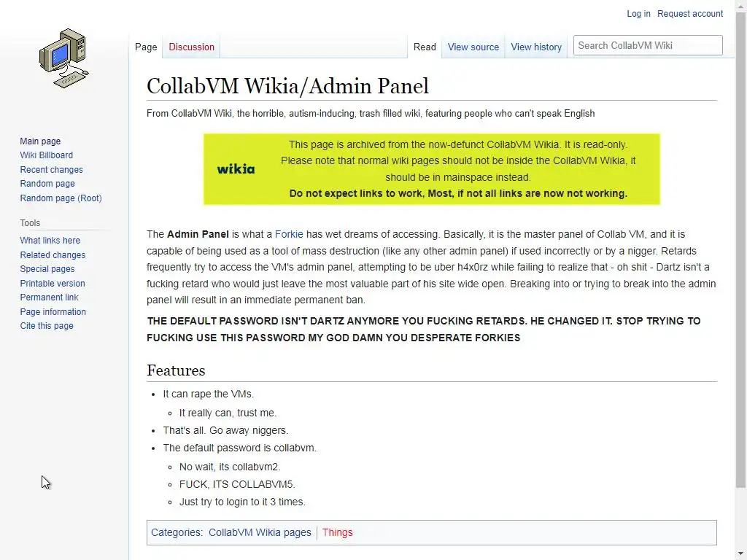The height and width of the screenshot is (560, 747).
Task: Focus the Search CollabVM Wiki field
Action: (648, 45)
